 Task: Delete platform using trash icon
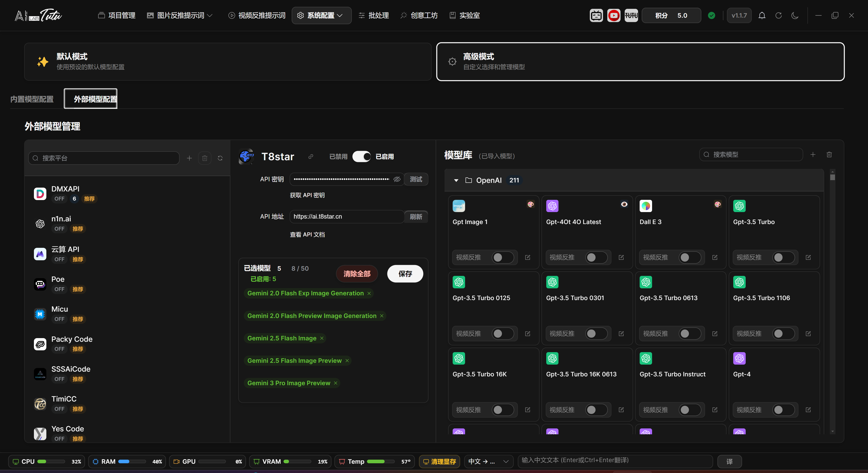[205, 158]
